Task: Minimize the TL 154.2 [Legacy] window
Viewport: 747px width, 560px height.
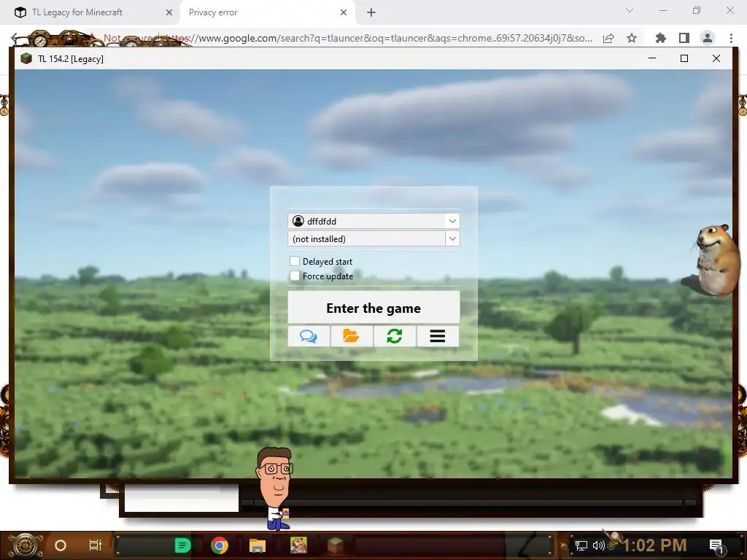Action: (652, 58)
